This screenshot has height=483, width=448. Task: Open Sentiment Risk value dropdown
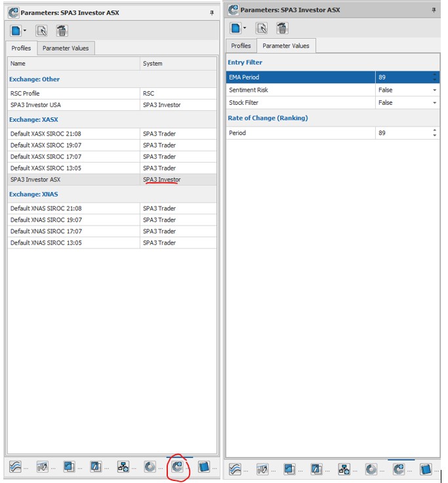434,90
